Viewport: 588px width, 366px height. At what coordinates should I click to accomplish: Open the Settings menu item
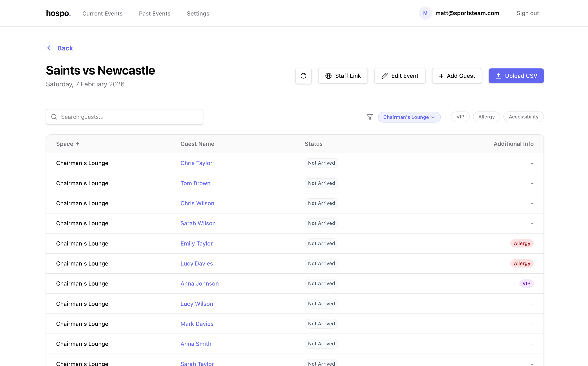tap(198, 13)
